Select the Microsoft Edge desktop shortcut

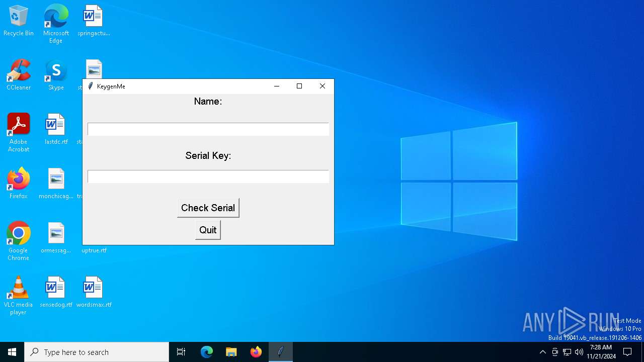pos(56,24)
